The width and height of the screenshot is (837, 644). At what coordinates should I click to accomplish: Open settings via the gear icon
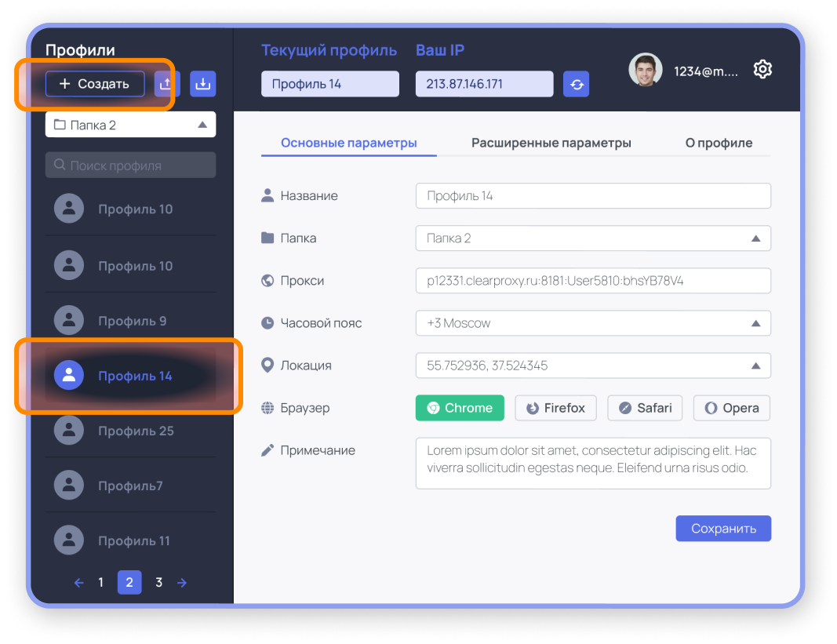762,70
